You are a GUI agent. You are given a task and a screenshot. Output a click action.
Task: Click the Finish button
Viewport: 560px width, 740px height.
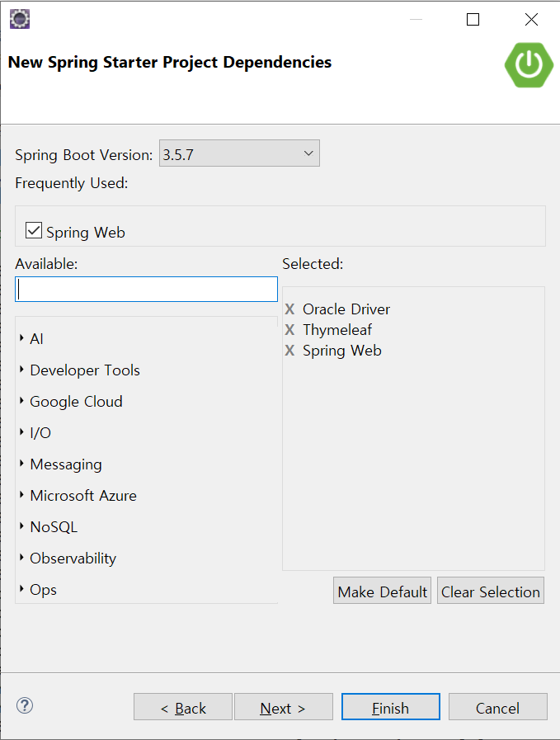coord(391,707)
